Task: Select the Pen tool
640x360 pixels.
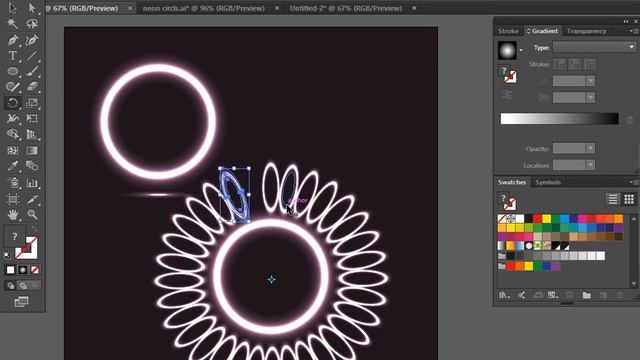Action: 13,40
